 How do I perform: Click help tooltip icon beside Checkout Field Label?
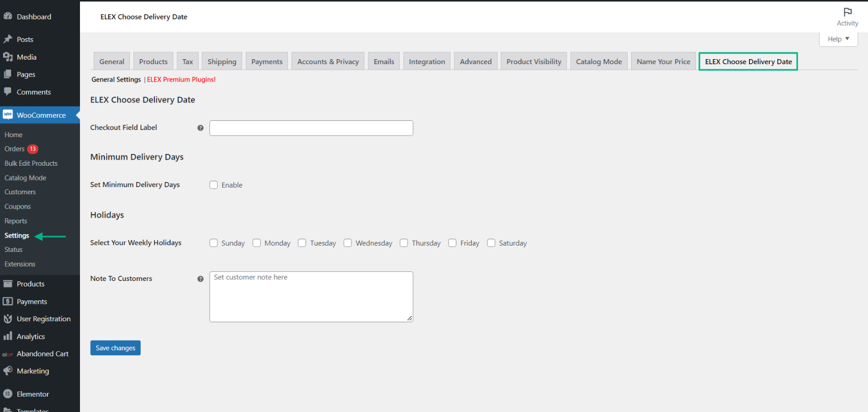[x=200, y=128]
